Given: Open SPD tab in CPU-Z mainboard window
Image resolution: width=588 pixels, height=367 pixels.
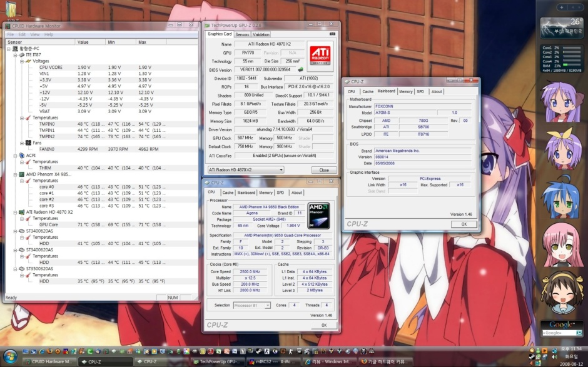Looking at the screenshot, I should (420, 91).
